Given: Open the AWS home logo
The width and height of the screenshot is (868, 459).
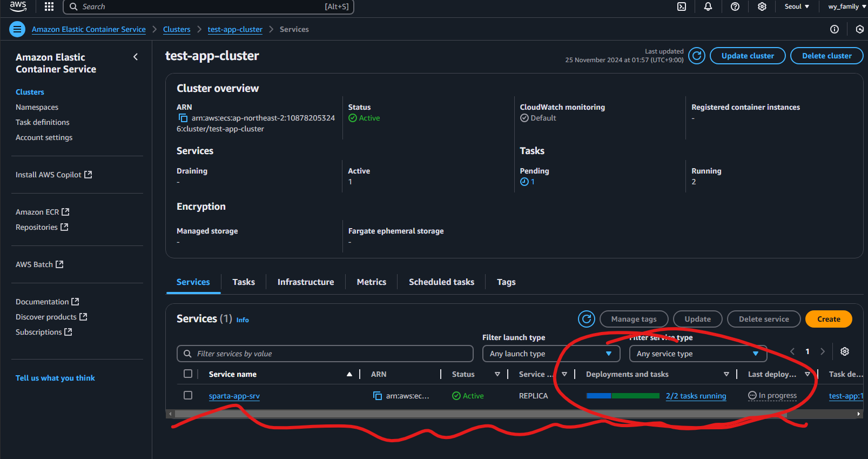Looking at the screenshot, I should pos(18,6).
